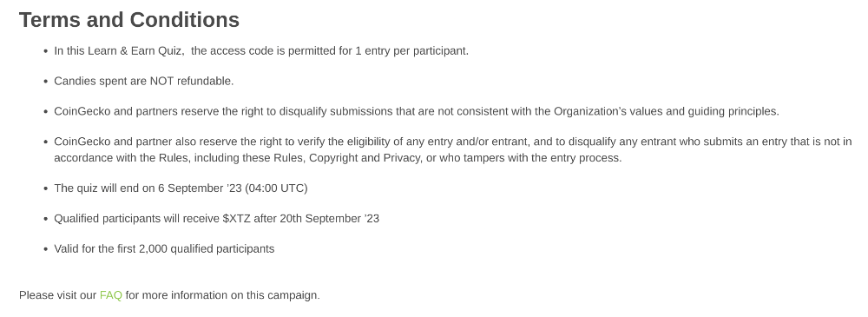Click the bullet before 'CoinGecko and partner also'

pyautogui.click(x=45, y=142)
